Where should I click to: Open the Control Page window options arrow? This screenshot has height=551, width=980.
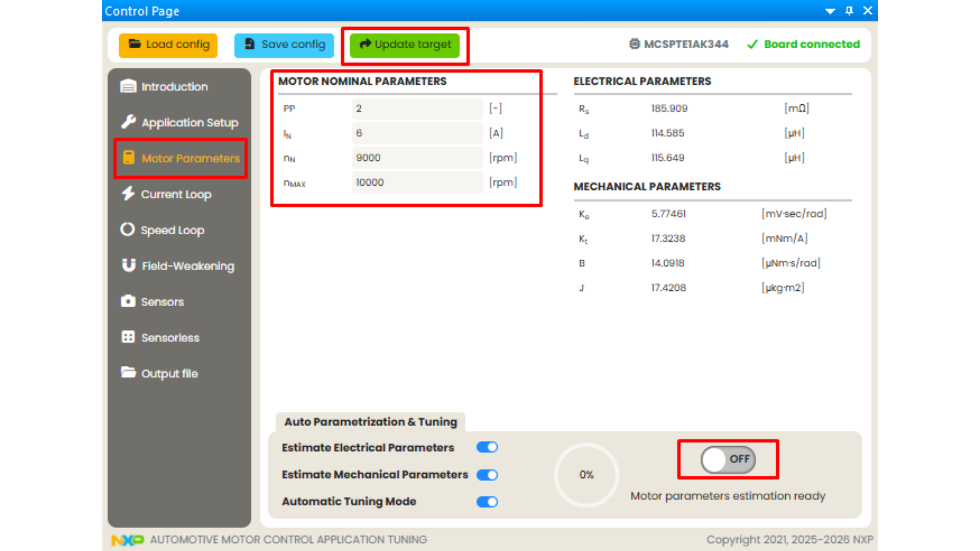[830, 11]
